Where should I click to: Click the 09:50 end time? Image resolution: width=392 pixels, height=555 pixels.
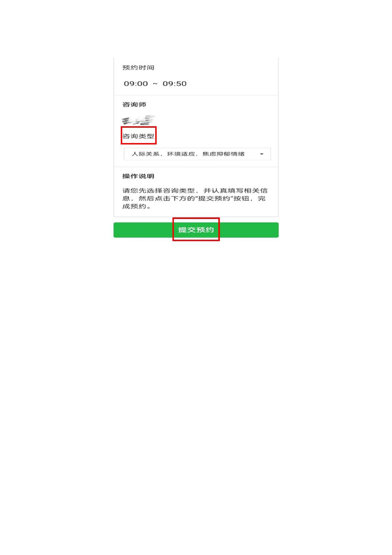coord(175,84)
